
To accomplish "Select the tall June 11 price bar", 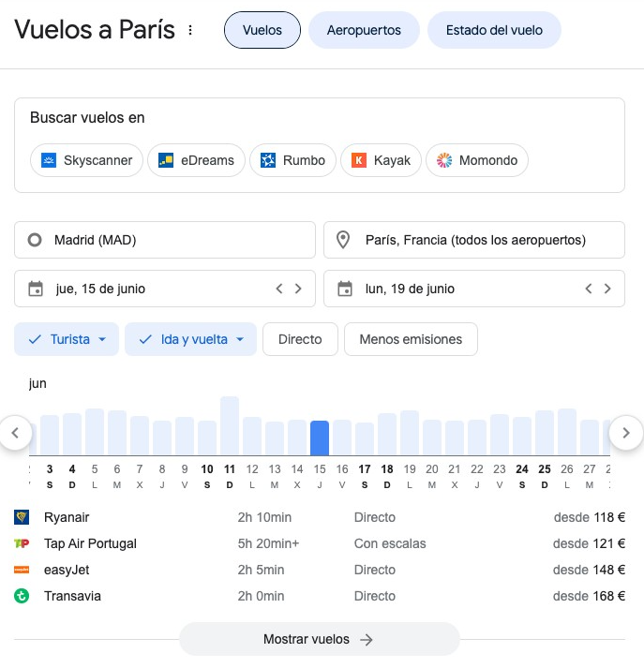I will 230,426.
